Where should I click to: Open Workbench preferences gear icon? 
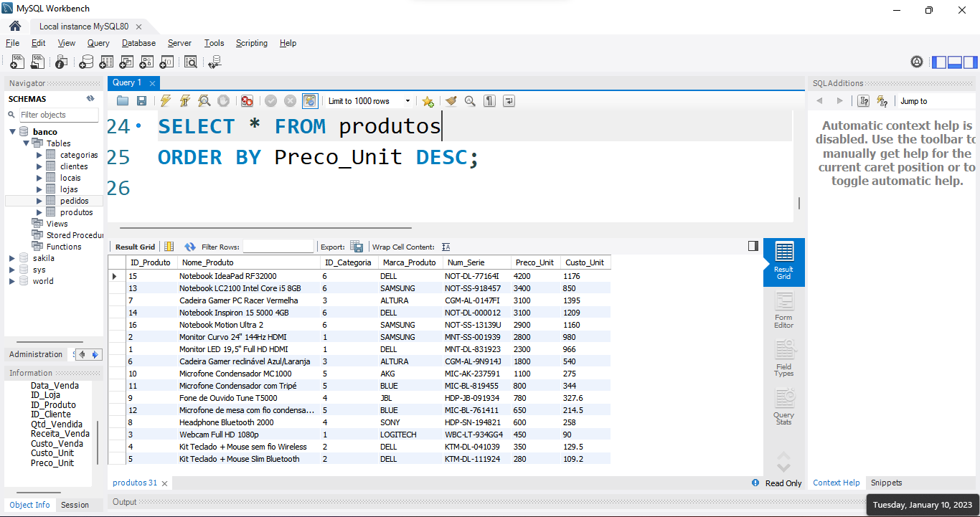917,62
